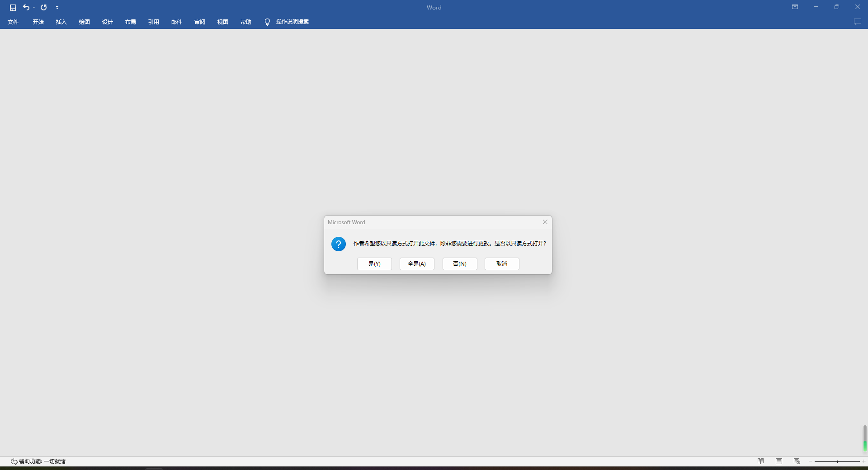868x470 pixels.
Task: Click the zoom in plus button
Action: 863,461
